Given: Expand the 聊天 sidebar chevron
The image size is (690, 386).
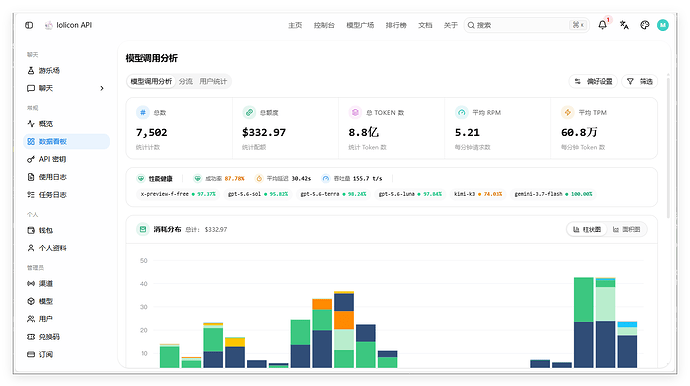Looking at the screenshot, I should 102,88.
